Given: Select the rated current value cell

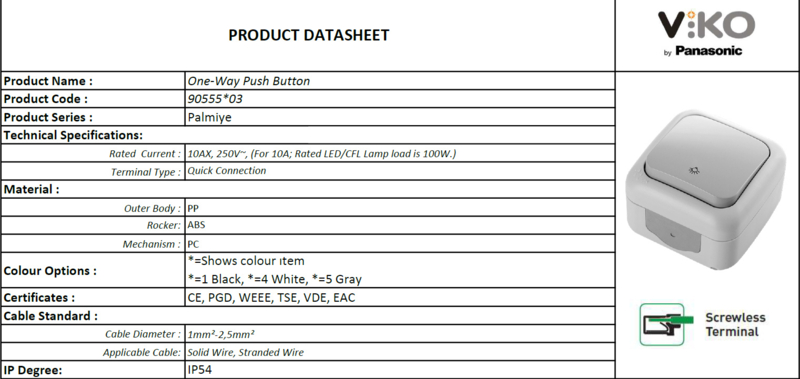Looking at the screenshot, I should (x=400, y=154).
